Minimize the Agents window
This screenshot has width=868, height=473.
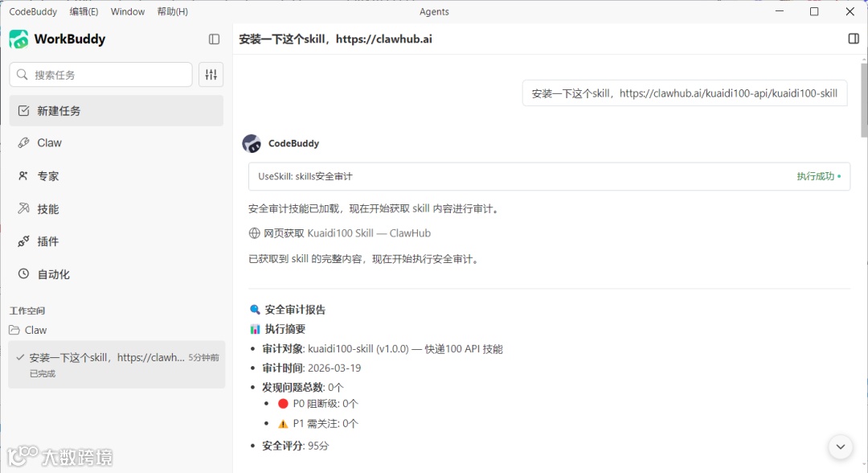pyautogui.click(x=780, y=11)
